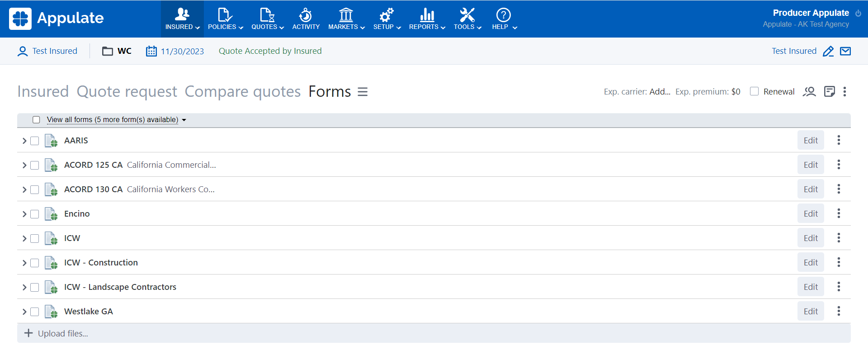Image resolution: width=868 pixels, height=355 pixels.
Task: Click Edit for ICW - Construction
Action: (810, 262)
